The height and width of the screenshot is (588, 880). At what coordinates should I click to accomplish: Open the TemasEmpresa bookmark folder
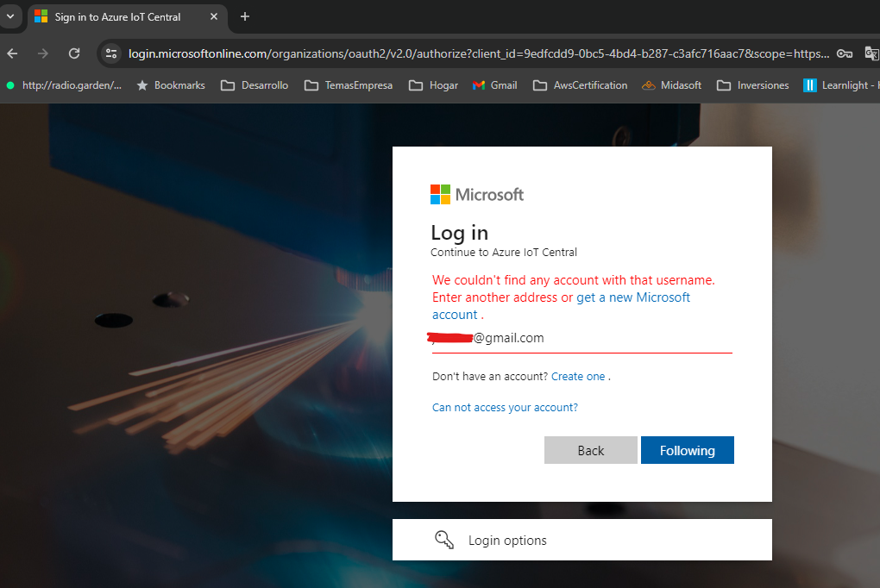[x=349, y=85]
